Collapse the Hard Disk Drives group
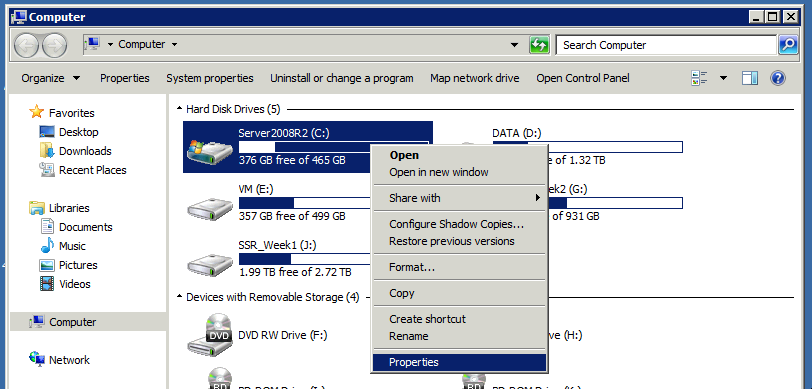 (x=180, y=109)
